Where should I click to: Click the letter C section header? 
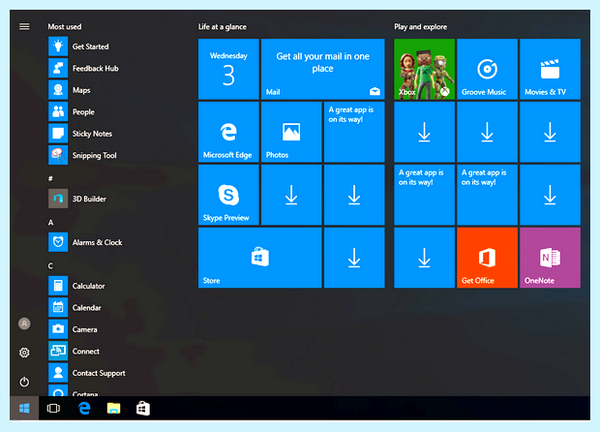51,266
